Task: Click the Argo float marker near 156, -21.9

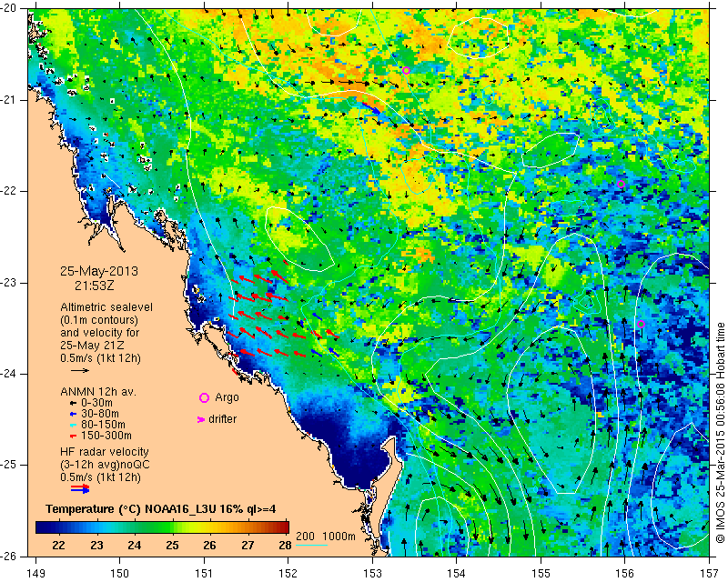Action: [x=622, y=184]
